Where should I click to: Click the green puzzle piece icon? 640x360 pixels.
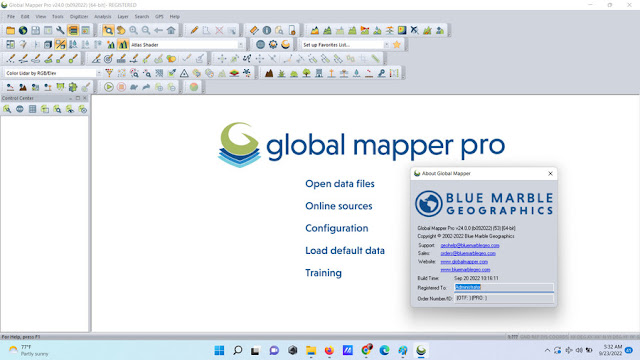(x=73, y=87)
